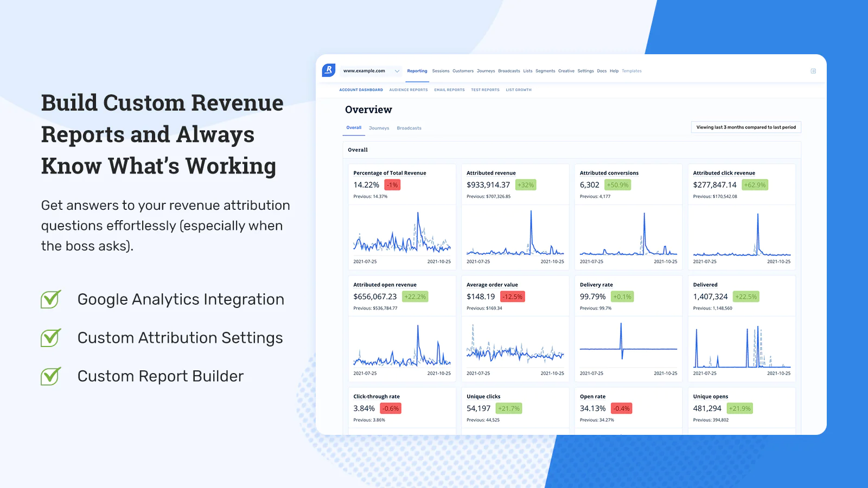The image size is (868, 488).
Task: Switch to Test Reports sub-tab
Action: tap(485, 90)
